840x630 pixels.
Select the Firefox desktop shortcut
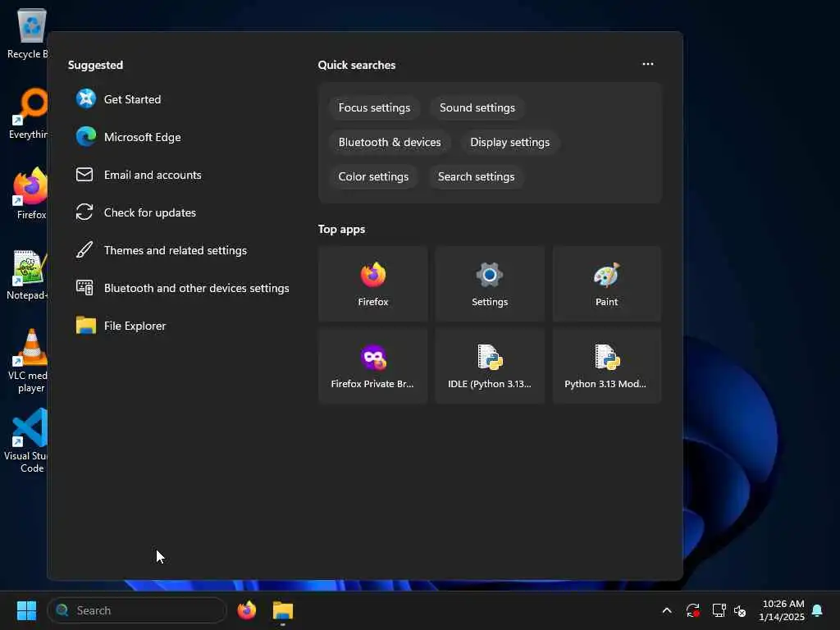pyautogui.click(x=30, y=194)
